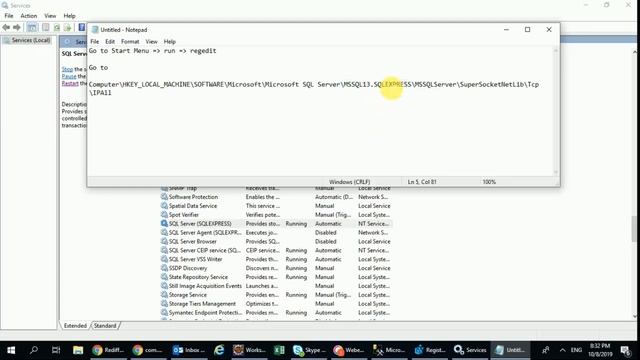This screenshot has width=640, height=360.
Task: Click the Refresh icon in Services toolbar
Action: [57, 27]
